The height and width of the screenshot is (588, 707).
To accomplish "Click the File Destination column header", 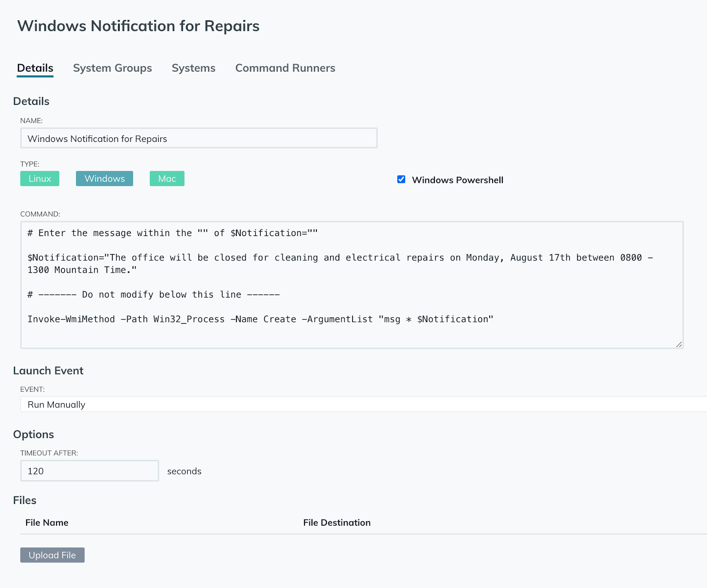I will point(337,523).
